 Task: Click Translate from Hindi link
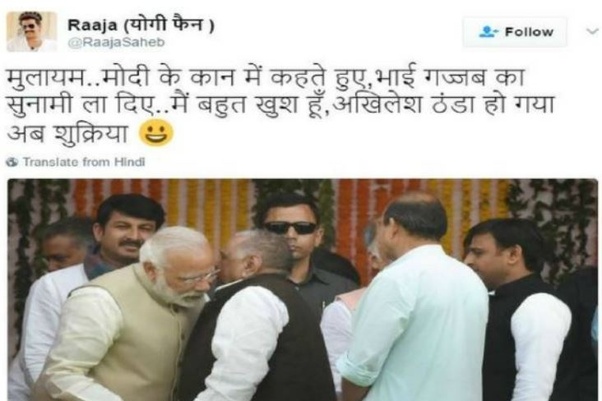[84, 162]
